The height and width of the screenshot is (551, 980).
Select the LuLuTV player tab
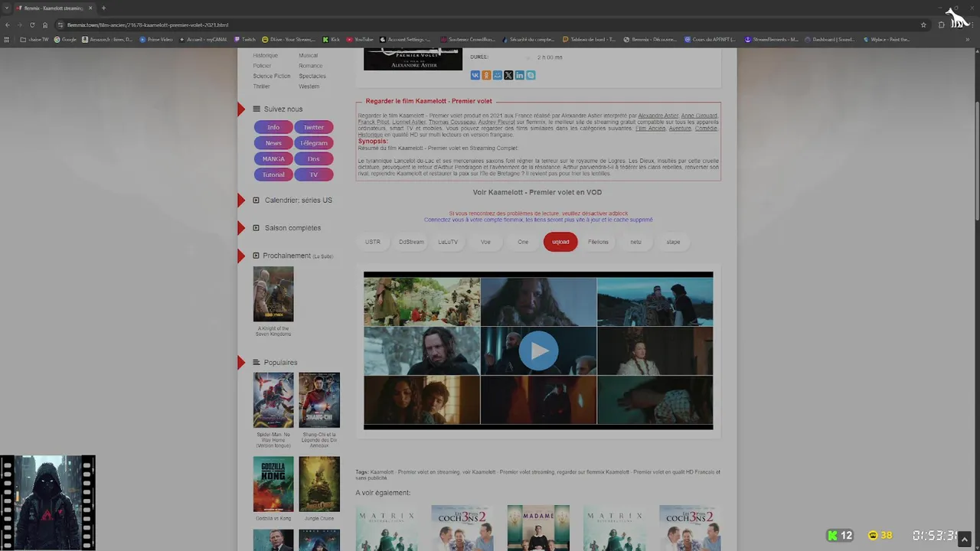point(448,242)
